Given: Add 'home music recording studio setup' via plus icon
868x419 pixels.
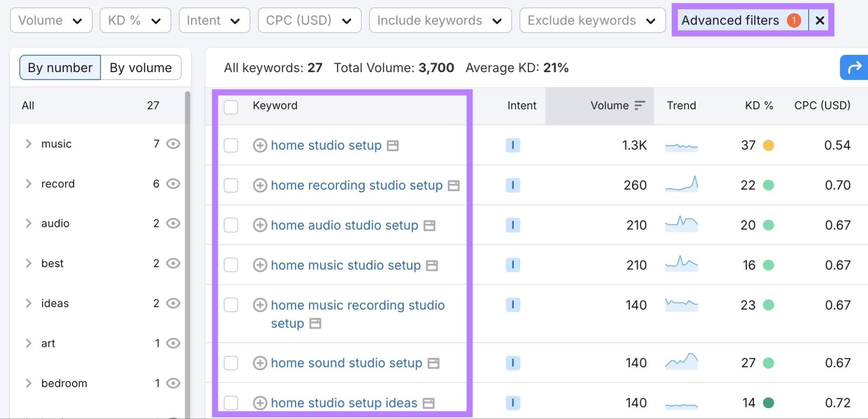Looking at the screenshot, I should click(260, 305).
